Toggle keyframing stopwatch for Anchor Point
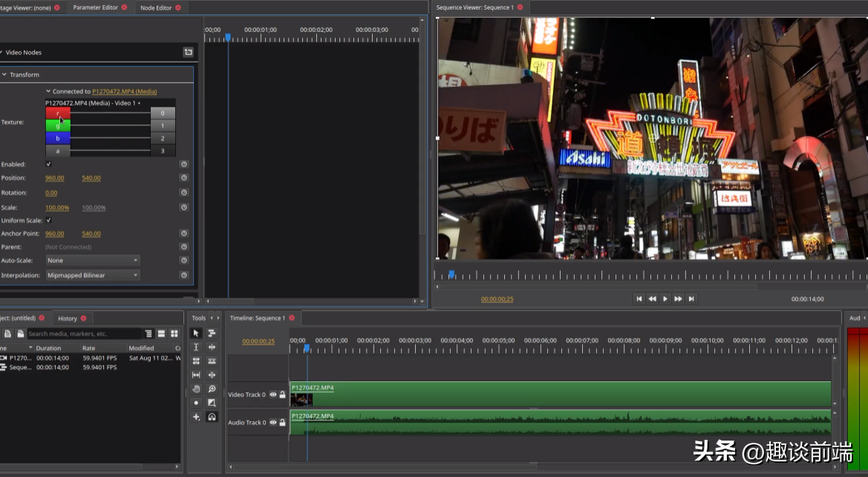This screenshot has width=868, height=477. [x=184, y=234]
